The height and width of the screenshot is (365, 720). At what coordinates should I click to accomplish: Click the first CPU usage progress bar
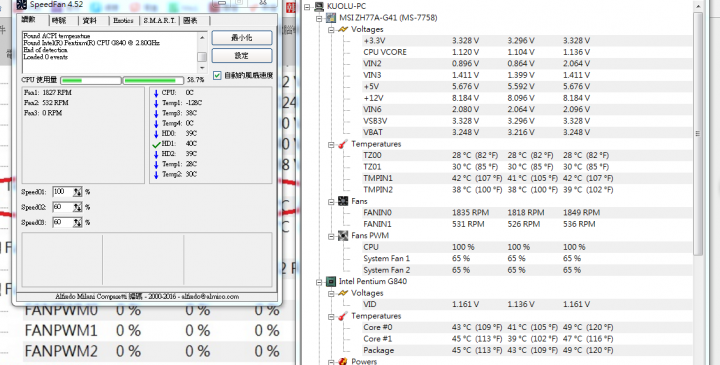tap(90, 80)
